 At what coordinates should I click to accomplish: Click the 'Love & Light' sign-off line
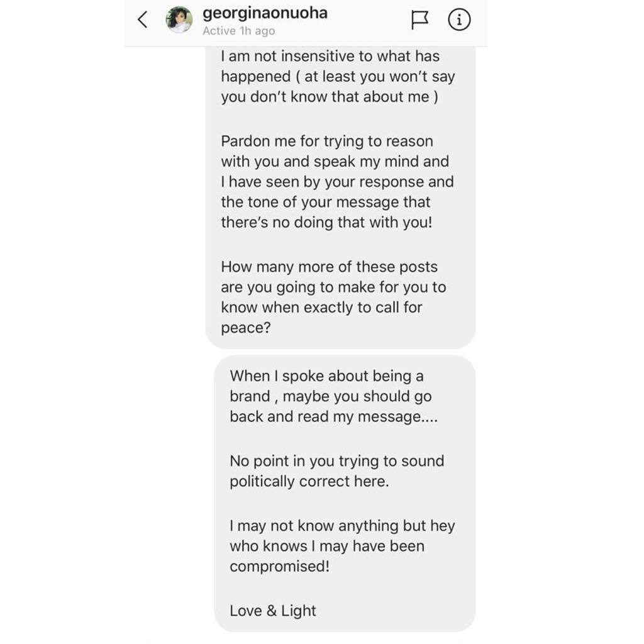click(273, 611)
